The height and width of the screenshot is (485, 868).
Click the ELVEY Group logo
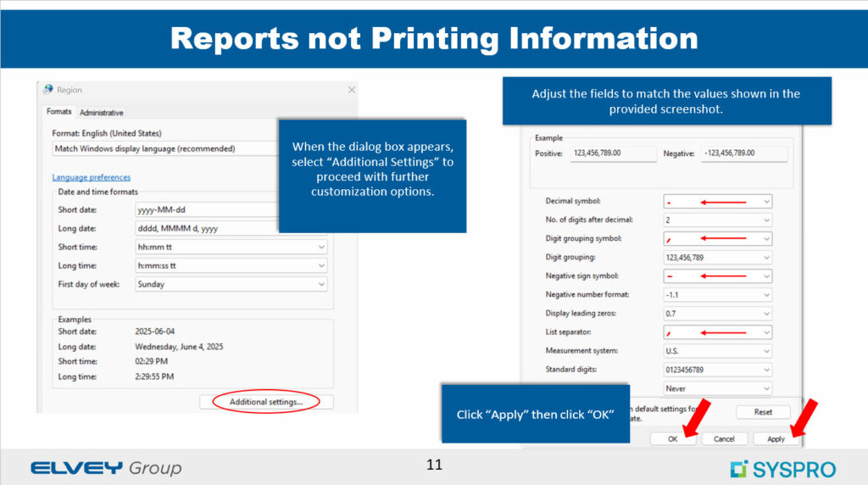click(x=106, y=468)
